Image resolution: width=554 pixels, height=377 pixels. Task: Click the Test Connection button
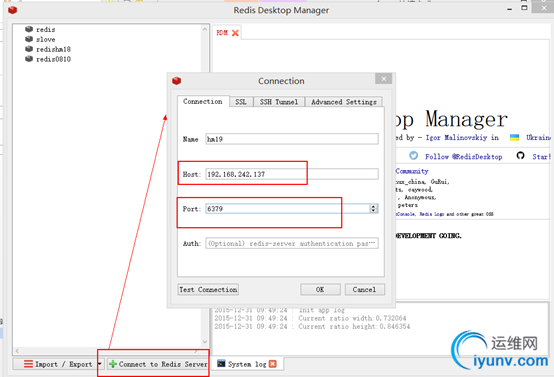click(x=208, y=289)
